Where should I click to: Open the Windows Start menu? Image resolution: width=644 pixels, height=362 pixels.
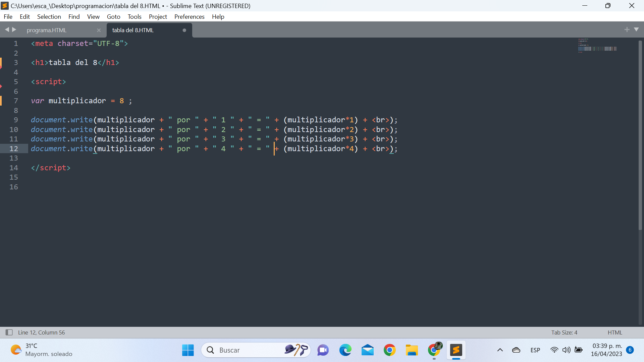[x=188, y=350]
